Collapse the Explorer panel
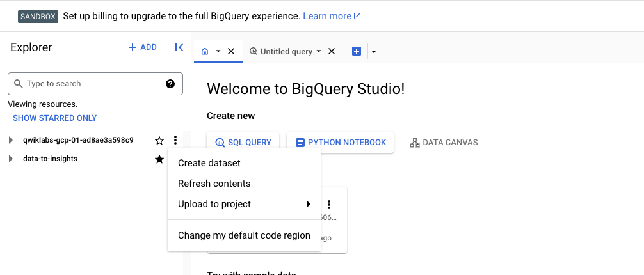Screen dimensions: 644x275 [x=179, y=47]
